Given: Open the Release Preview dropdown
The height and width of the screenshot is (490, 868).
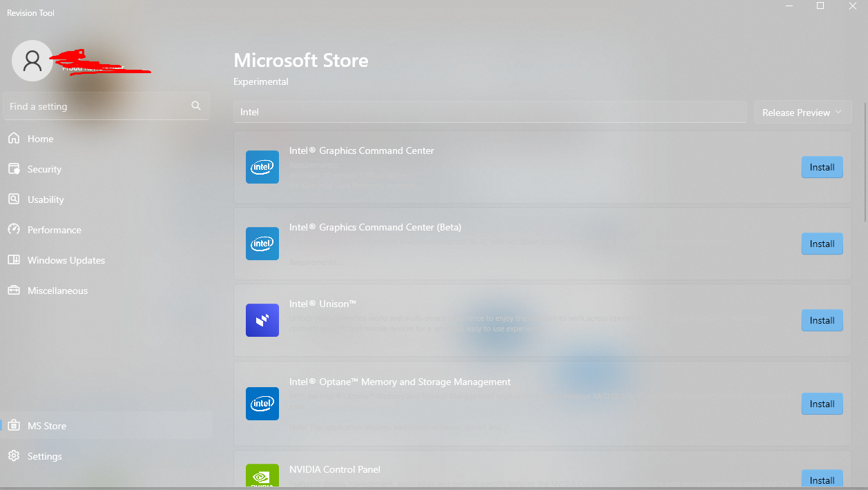Looking at the screenshot, I should [x=802, y=112].
